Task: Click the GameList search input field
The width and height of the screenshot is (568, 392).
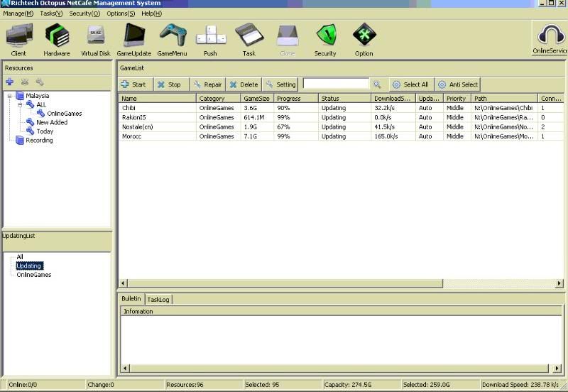Action: [x=336, y=84]
